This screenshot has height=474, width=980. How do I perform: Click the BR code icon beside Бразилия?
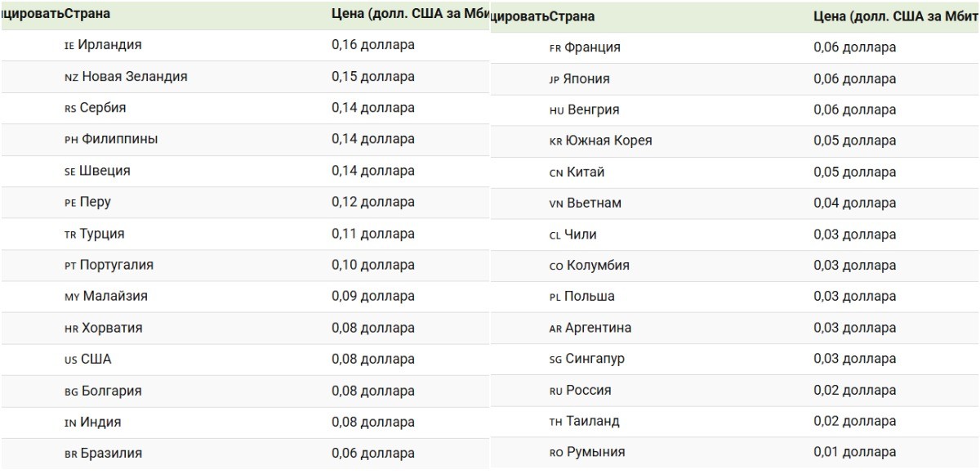(70, 454)
